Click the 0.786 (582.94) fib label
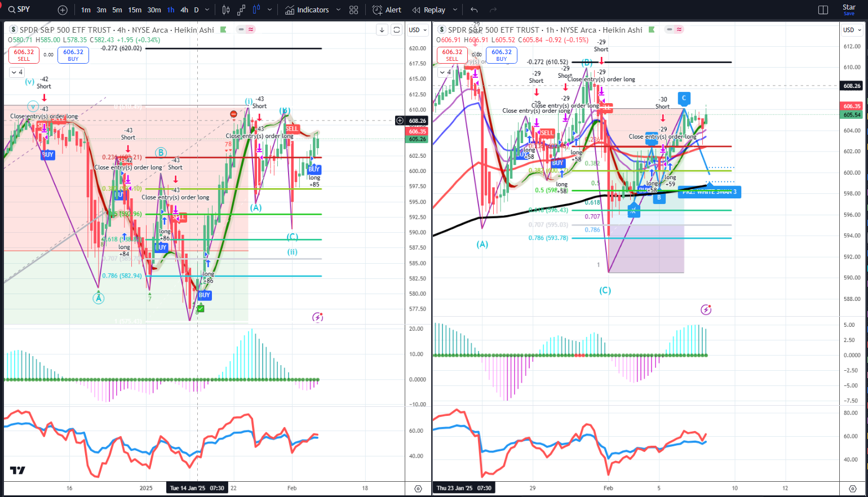 [x=122, y=276]
